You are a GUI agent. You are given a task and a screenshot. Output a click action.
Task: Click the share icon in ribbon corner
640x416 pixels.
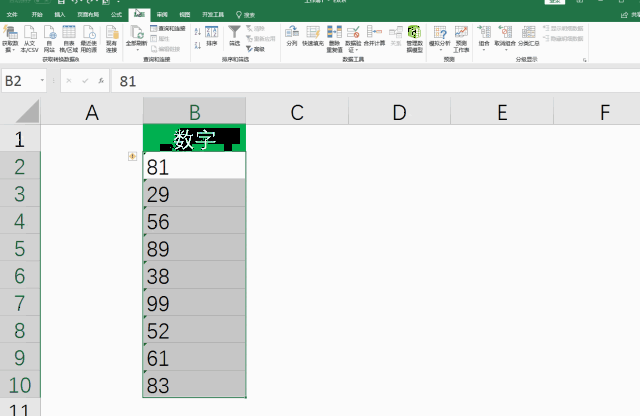tap(624, 15)
